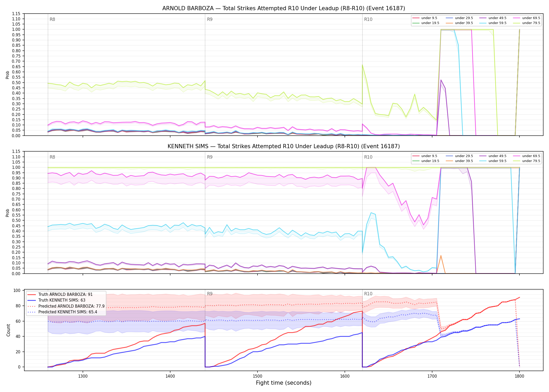Image resolution: width=549 pixels, height=392 pixels.
Task: Pick "under 19.5" in the Kenneth Sims legend
Action: point(426,161)
